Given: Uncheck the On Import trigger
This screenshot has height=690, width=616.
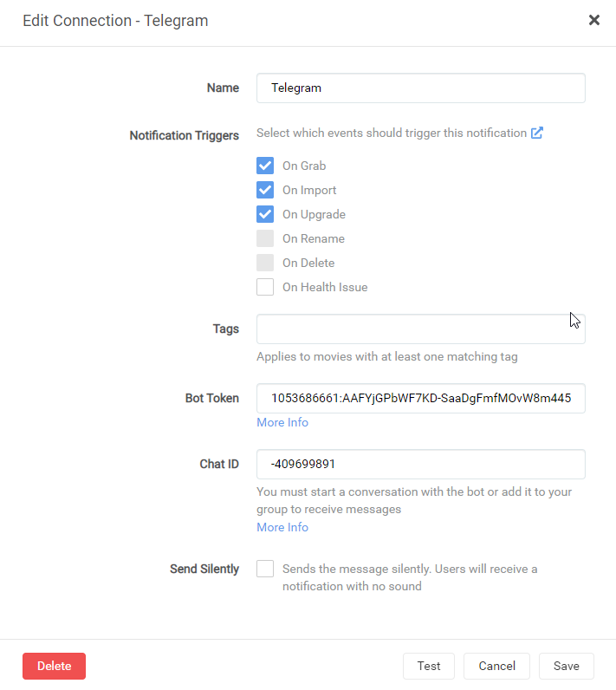Looking at the screenshot, I should [x=265, y=190].
